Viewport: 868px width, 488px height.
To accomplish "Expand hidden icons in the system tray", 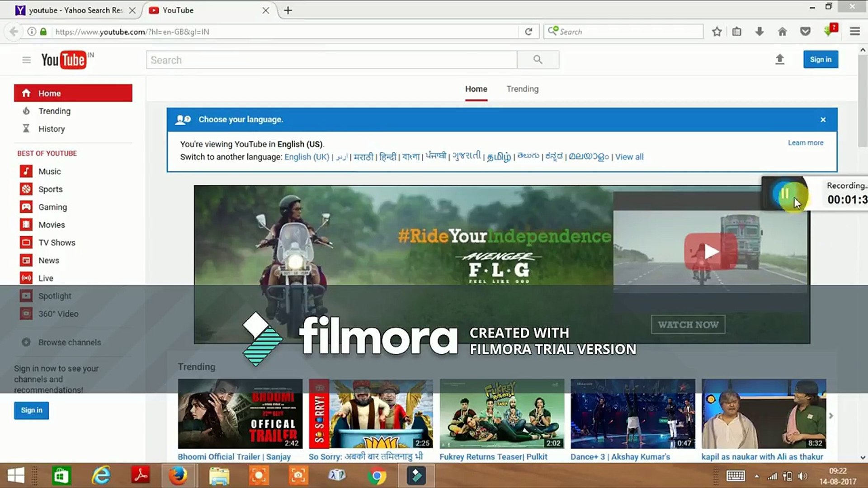I will [755, 475].
